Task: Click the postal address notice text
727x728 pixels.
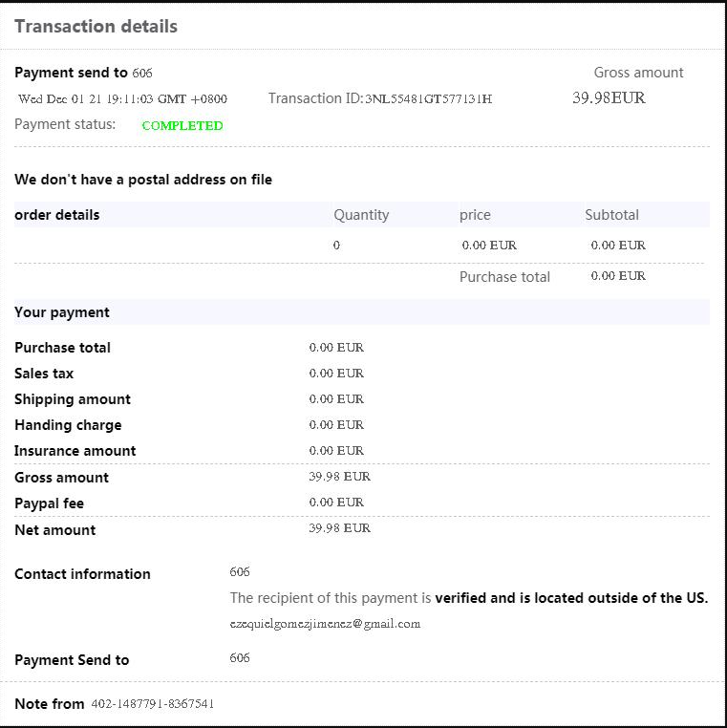Action: [143, 180]
